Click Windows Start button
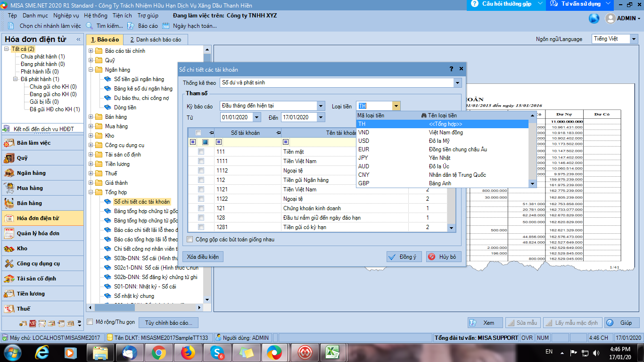 [12, 352]
